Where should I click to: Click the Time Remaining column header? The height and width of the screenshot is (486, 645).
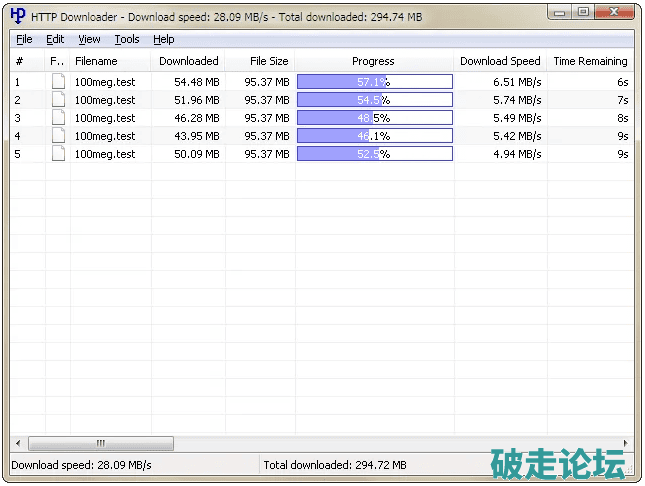coord(590,61)
